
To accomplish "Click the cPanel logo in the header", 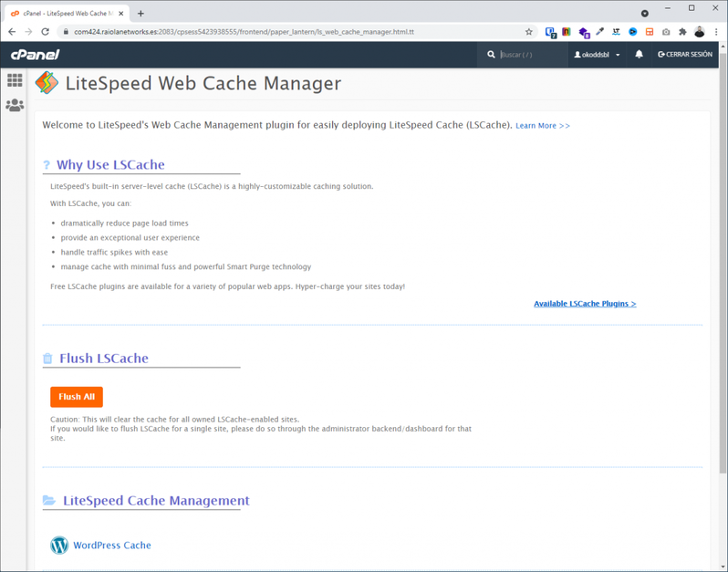I will 36,55.
